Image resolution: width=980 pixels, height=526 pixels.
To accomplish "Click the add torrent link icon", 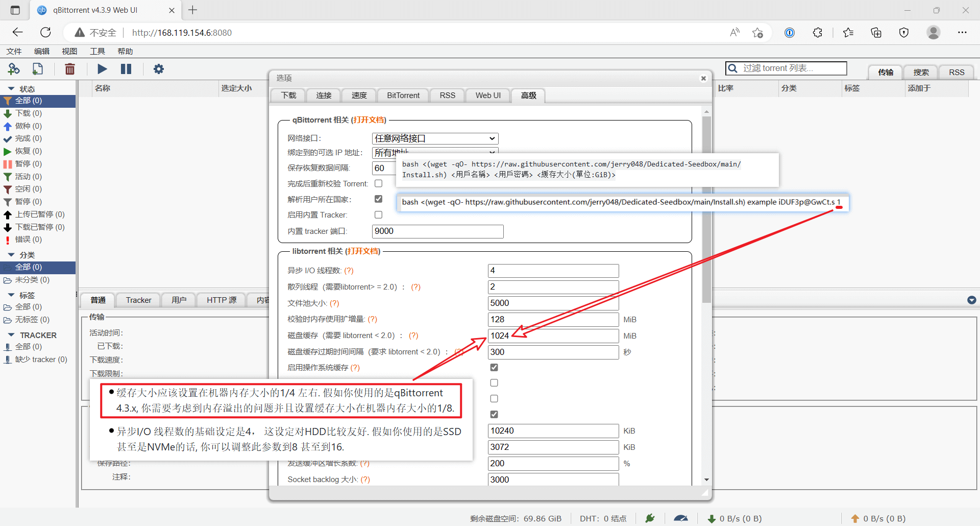I will pos(14,69).
